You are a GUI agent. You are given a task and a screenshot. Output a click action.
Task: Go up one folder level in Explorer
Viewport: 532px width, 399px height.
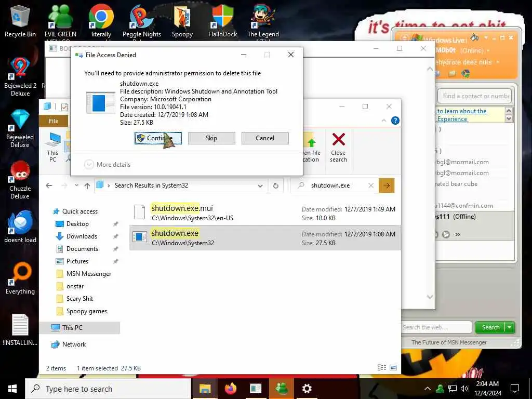(87, 185)
